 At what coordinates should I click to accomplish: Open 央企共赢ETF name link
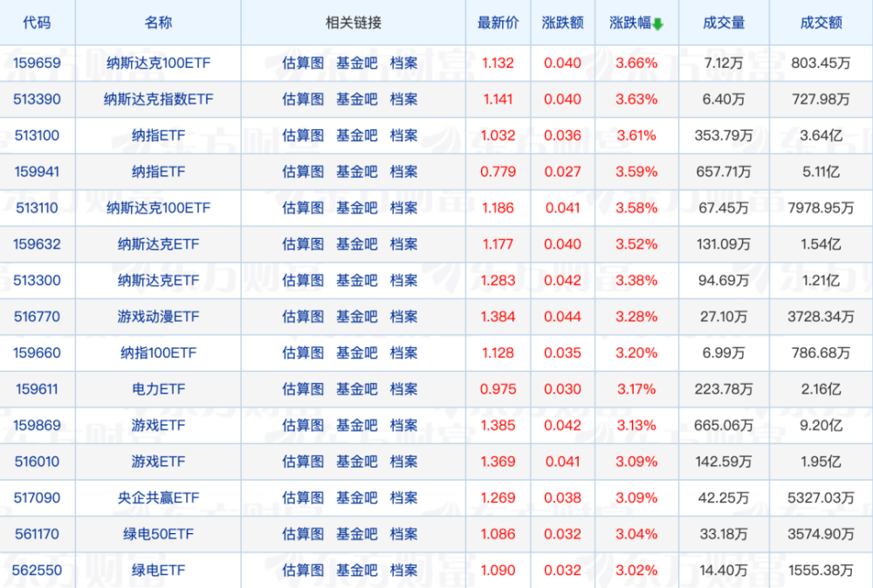tap(158, 497)
